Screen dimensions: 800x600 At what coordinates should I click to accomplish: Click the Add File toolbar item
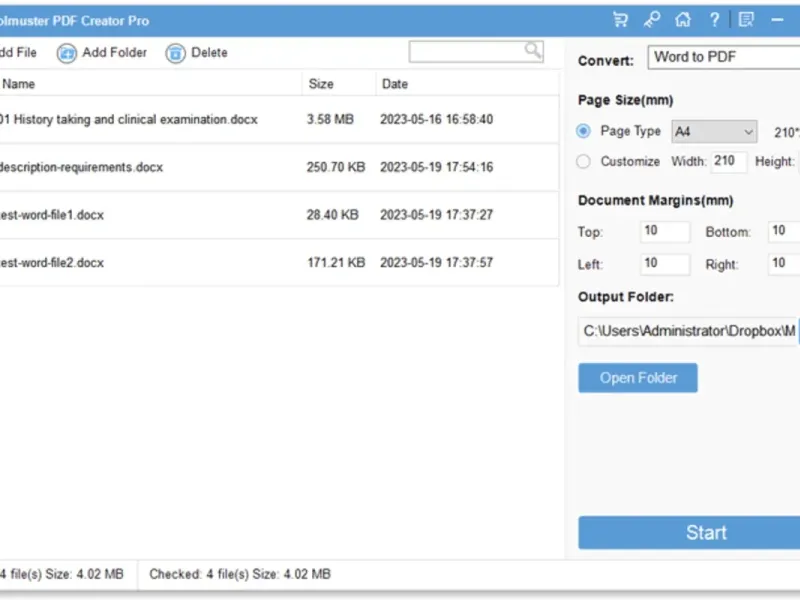(18, 53)
